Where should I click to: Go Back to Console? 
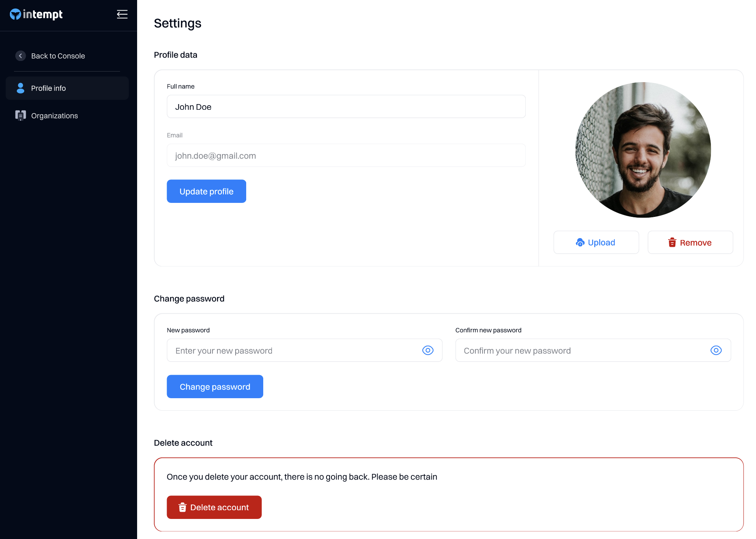click(x=58, y=56)
